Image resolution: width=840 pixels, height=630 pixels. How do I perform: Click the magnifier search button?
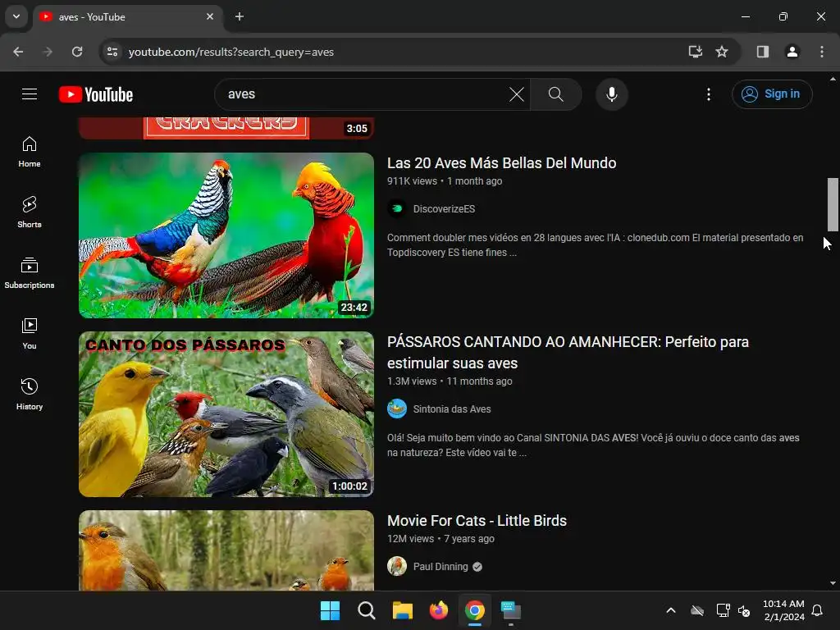(556, 94)
